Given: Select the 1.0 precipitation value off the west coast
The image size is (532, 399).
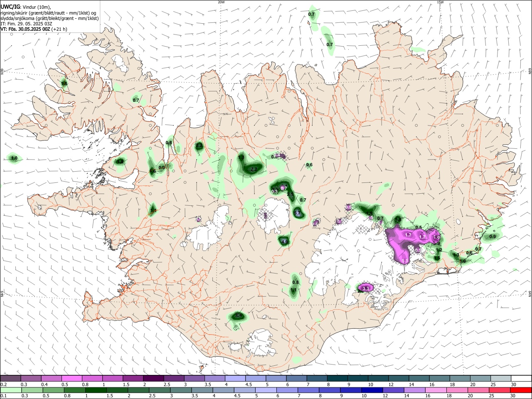Looking at the screenshot, I should tap(14, 158).
